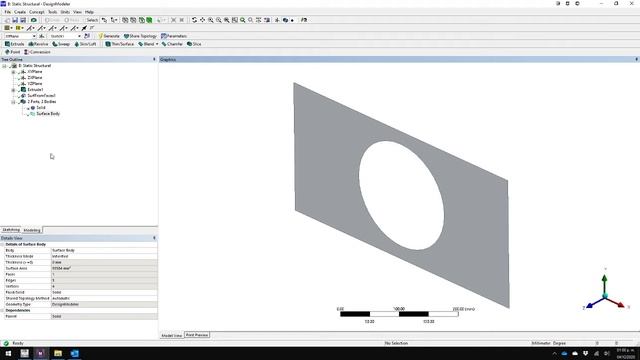Click the Conversion tool
This screenshot has width=640, height=360.
(37, 52)
